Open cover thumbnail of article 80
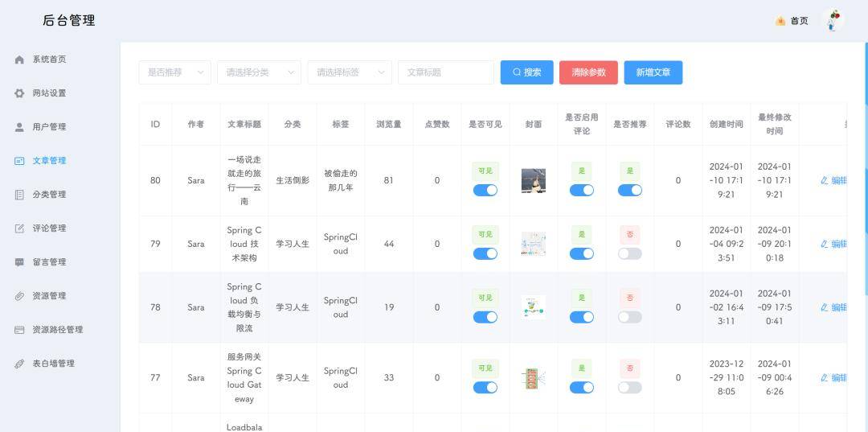 pyautogui.click(x=534, y=180)
